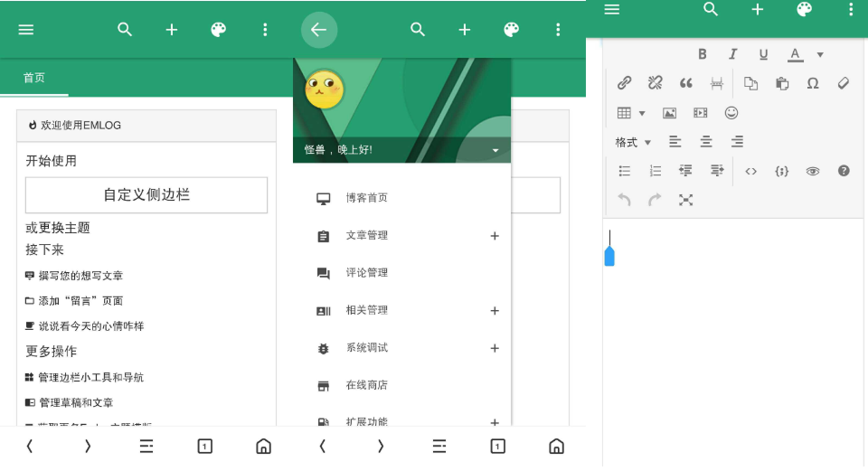
Task: Click the paste icon in the editor toolbar
Action: pyautogui.click(x=781, y=83)
